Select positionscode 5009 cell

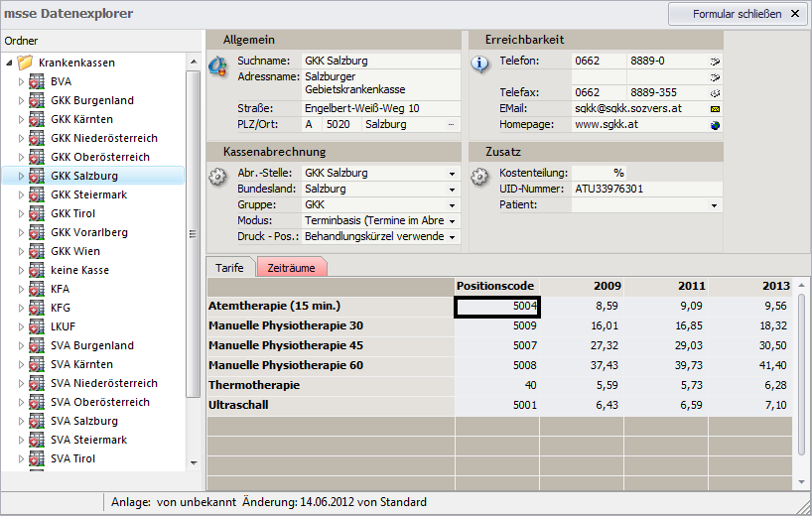(497, 326)
